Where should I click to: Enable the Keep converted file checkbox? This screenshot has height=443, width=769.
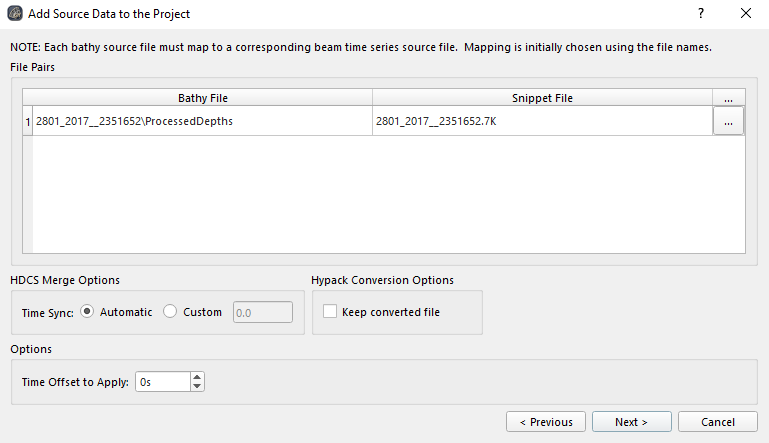[x=330, y=312]
